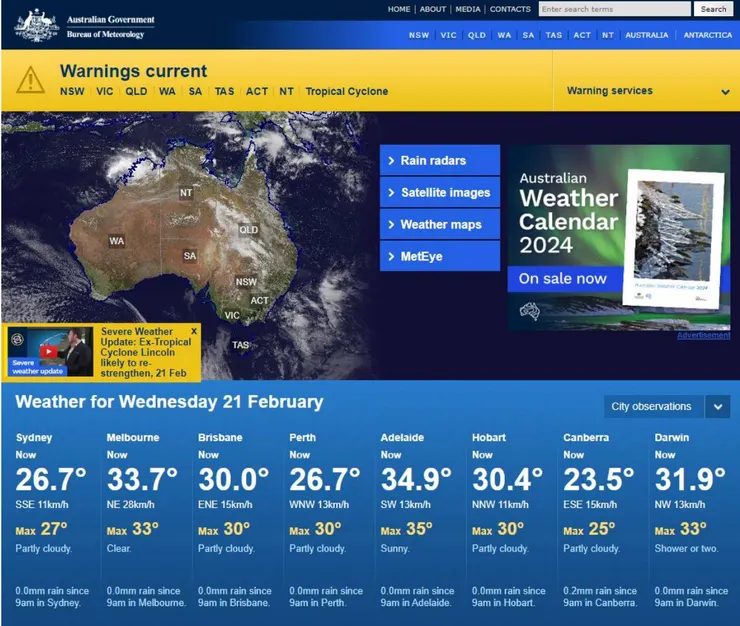Viewport: 740px width, 626px height.
Task: Select ACT in the blue state navigation
Action: (x=582, y=35)
